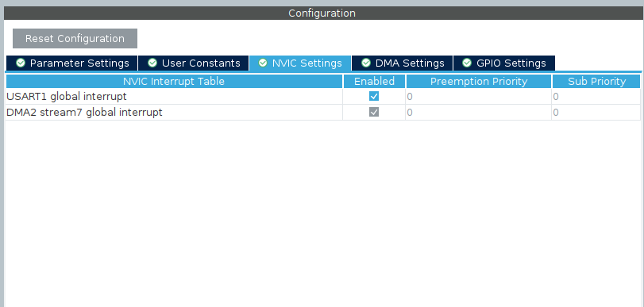Open the Parameter Settings tab

pos(72,63)
